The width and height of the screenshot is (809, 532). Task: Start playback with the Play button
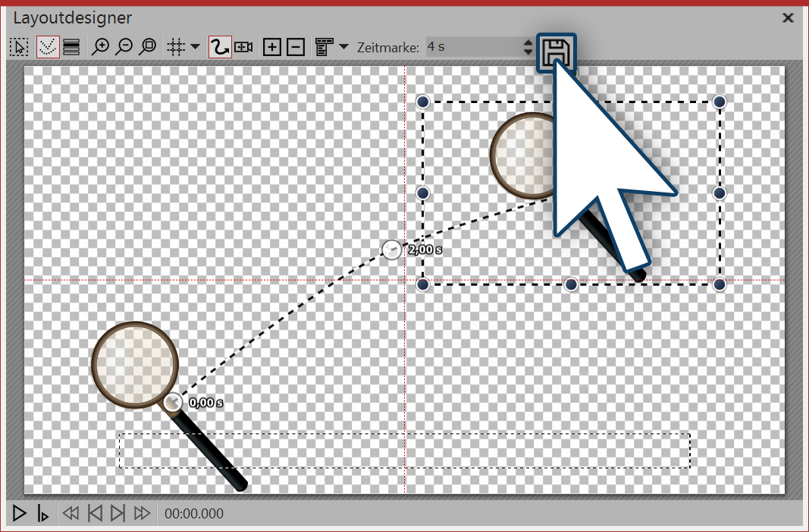20,514
